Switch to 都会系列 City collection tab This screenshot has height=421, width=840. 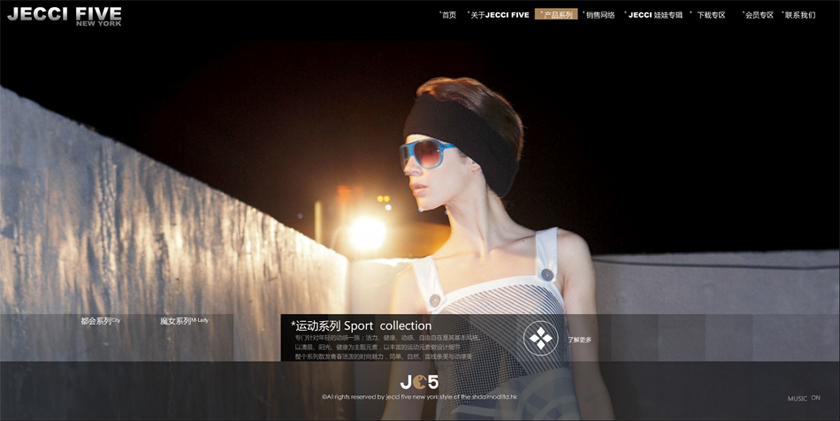point(100,321)
